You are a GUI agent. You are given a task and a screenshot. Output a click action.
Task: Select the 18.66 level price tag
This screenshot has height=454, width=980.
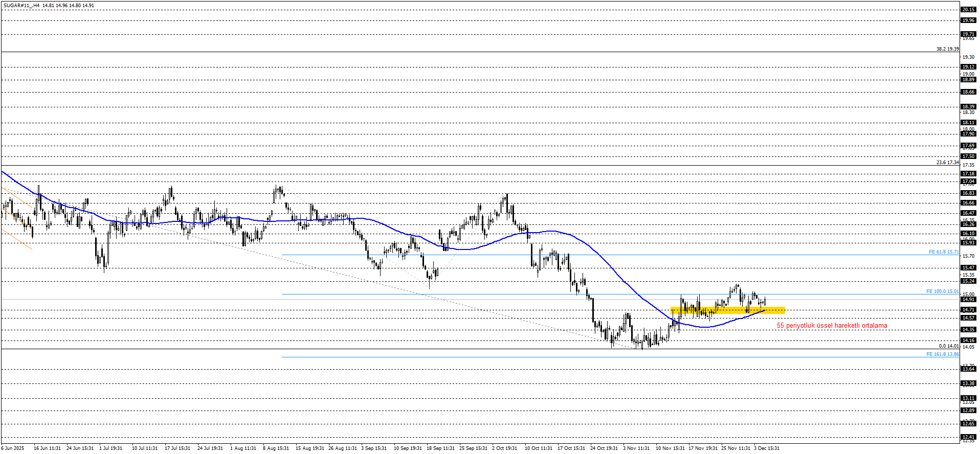pos(968,92)
